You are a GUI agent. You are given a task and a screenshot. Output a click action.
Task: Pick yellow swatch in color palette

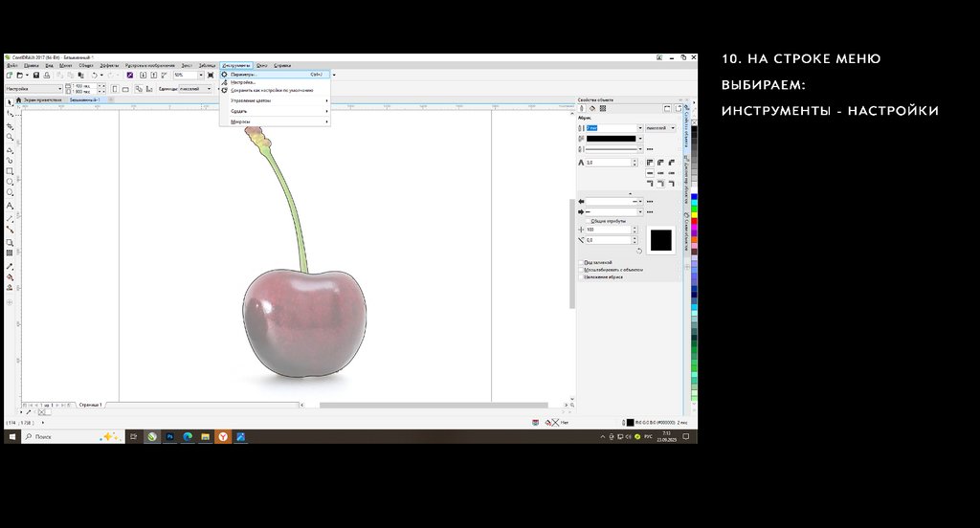coord(695,214)
